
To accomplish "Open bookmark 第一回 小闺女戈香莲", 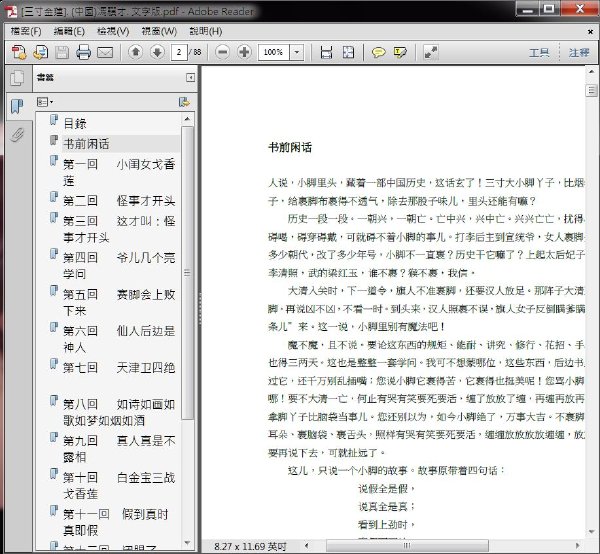I will point(119,172).
